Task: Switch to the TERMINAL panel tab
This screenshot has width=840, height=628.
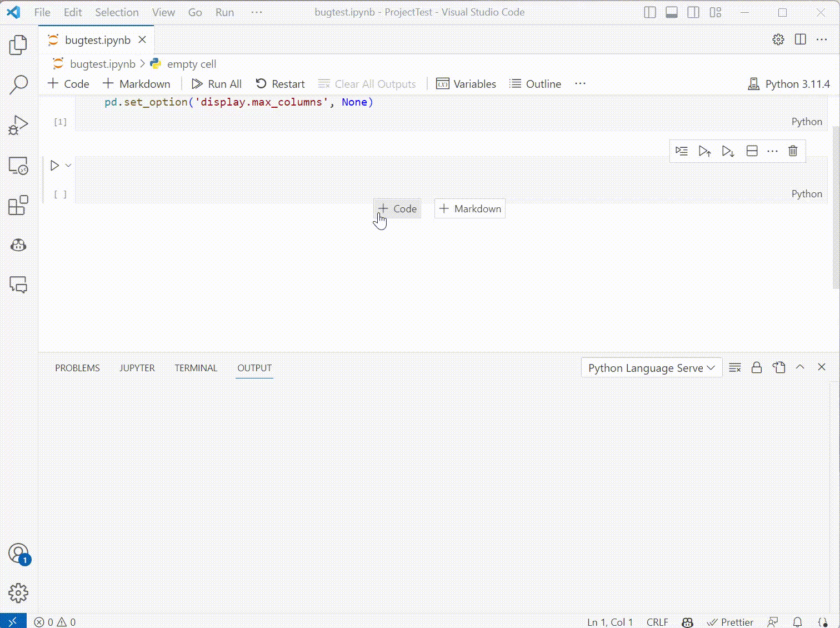Action: [196, 367]
